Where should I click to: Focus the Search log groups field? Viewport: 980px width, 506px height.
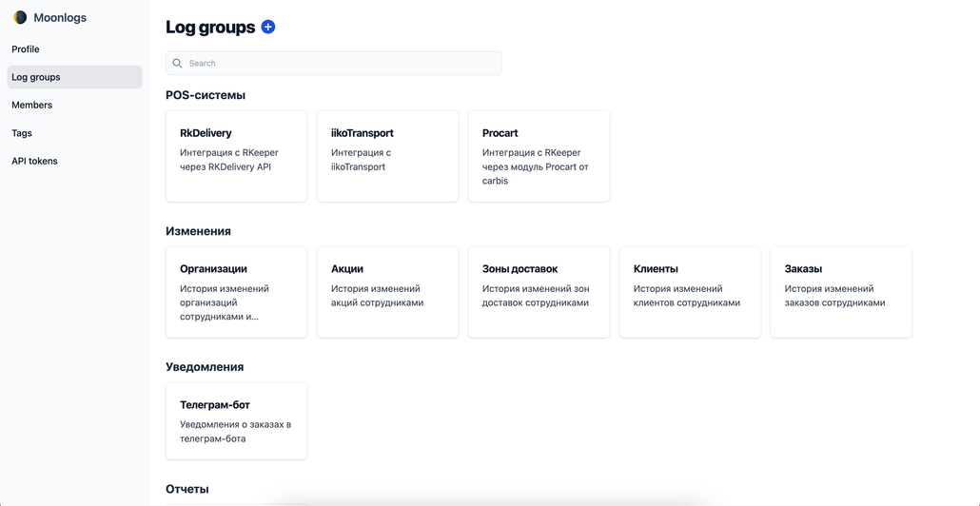(x=343, y=64)
